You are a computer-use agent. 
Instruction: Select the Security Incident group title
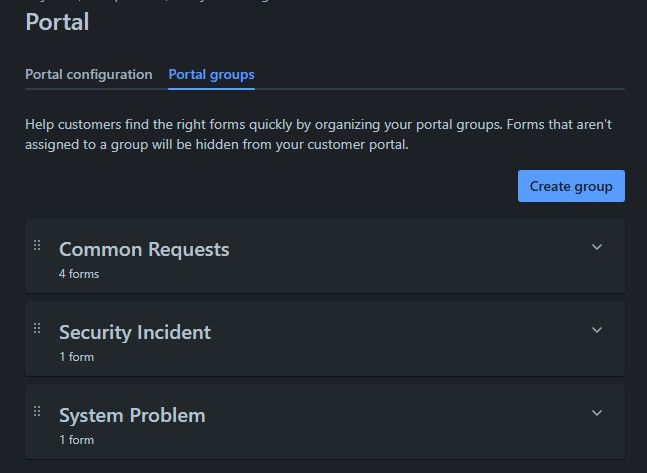coord(135,332)
